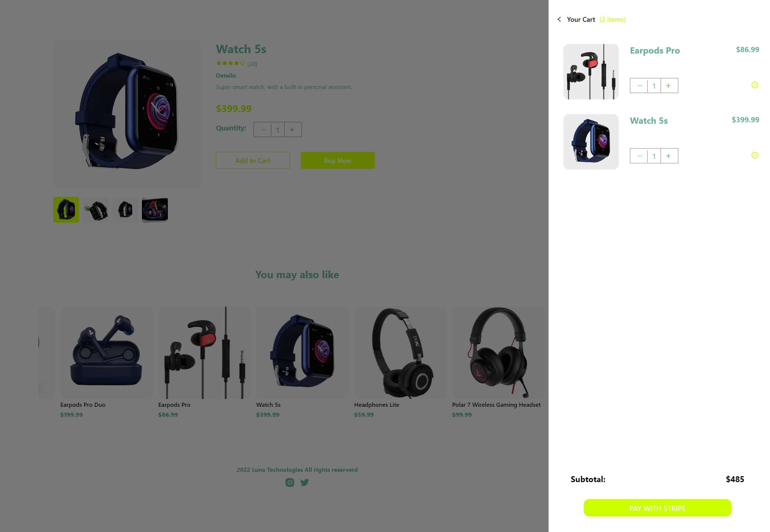Image resolution: width=770 pixels, height=532 pixels.
Task: Click the Add to Cart button
Action: (x=253, y=160)
